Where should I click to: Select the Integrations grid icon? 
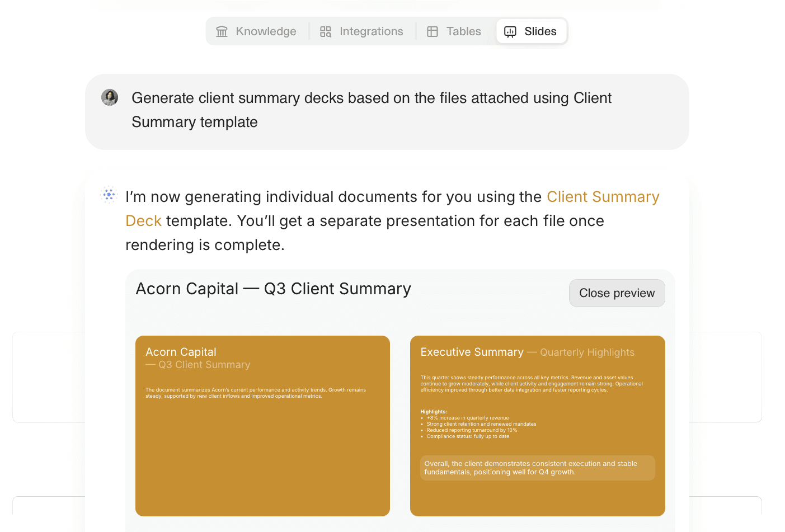[325, 32]
